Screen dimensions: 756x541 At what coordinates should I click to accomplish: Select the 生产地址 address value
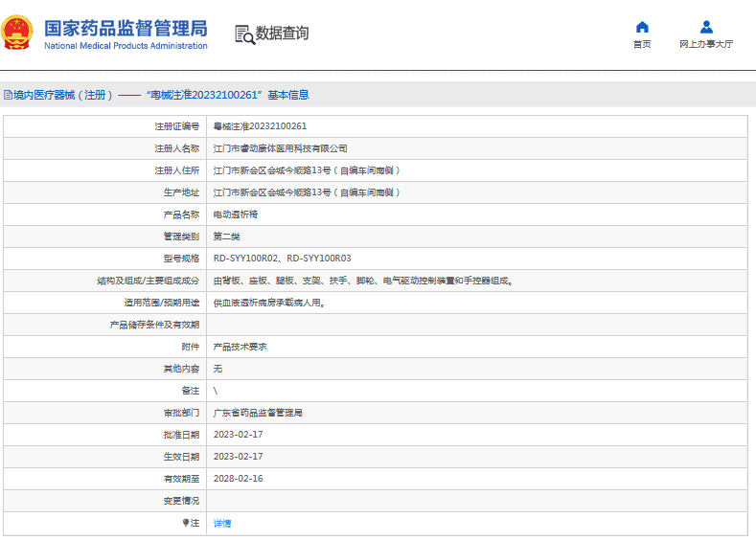pyautogui.click(x=307, y=192)
